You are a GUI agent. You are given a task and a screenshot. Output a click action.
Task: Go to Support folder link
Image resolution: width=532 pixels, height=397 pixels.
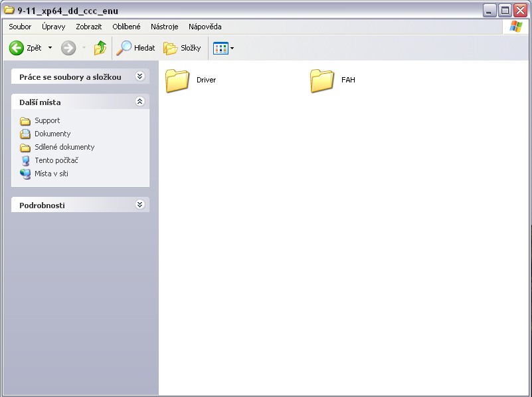pos(47,120)
